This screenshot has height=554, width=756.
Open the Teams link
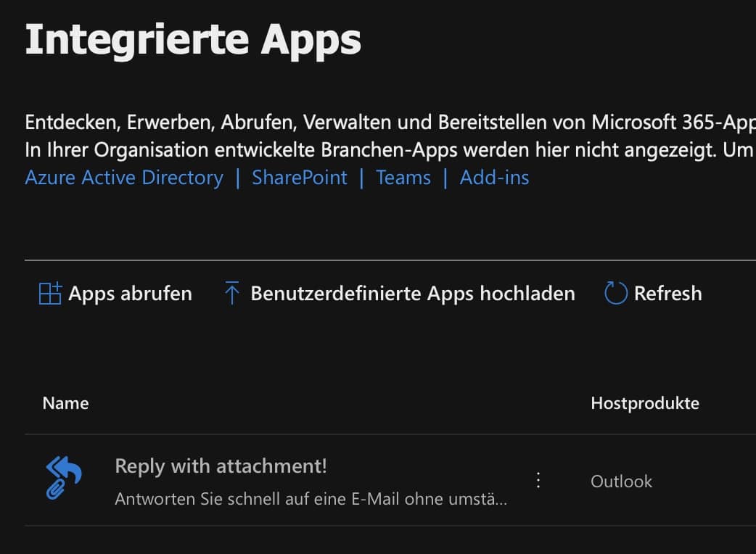click(403, 178)
